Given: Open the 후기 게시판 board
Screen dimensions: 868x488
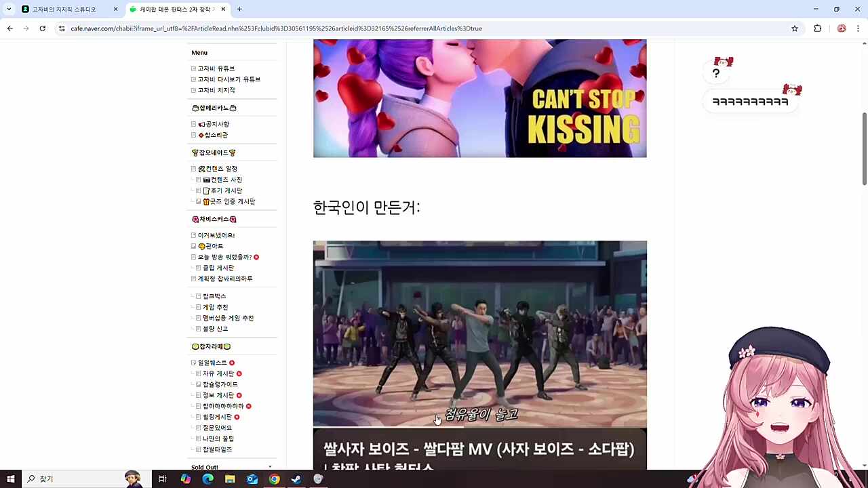Looking at the screenshot, I should [x=222, y=190].
